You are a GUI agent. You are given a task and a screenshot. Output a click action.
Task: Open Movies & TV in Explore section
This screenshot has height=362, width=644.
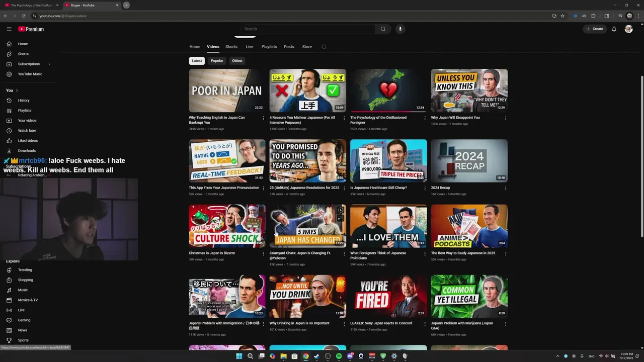pyautogui.click(x=28, y=300)
